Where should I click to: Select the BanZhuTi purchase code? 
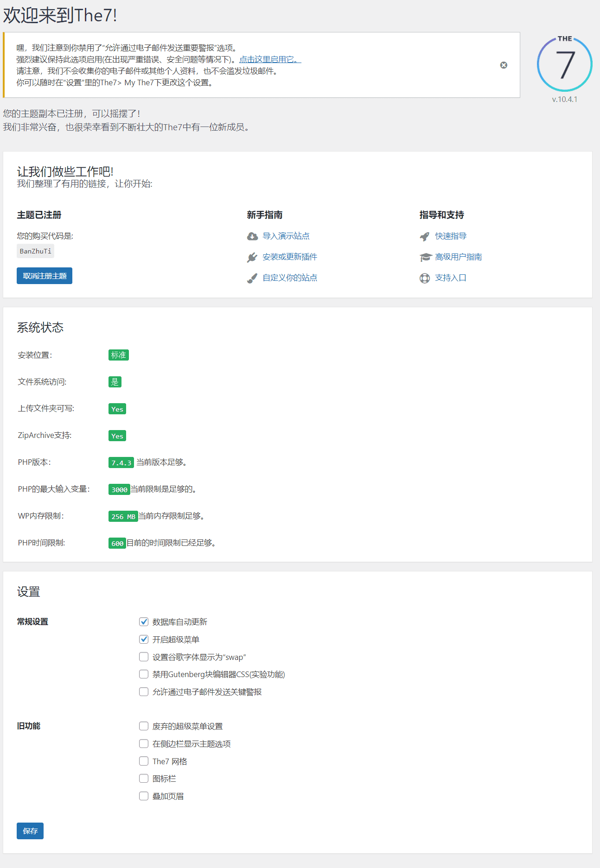[x=36, y=251]
